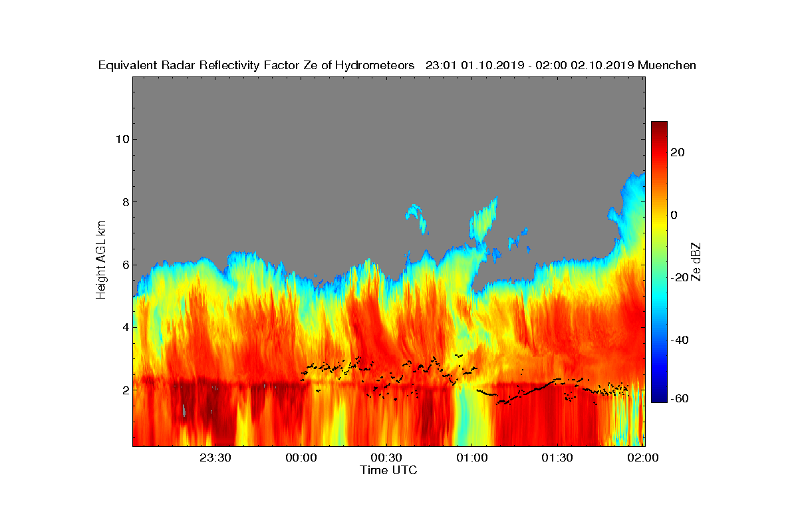
Task: Click the 'Ze dBZ' colorbar label
Action: point(696,261)
